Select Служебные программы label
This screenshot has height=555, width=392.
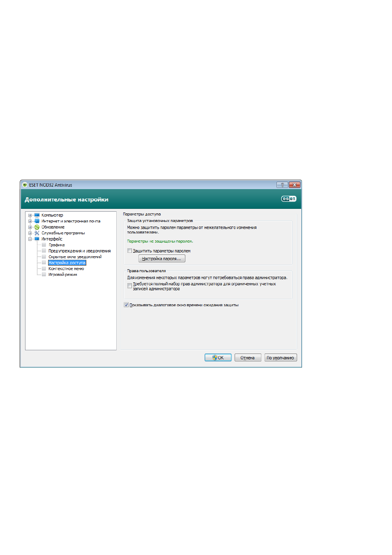(63, 233)
